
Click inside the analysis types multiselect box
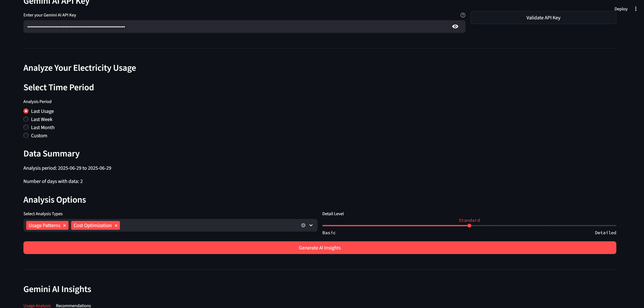(208, 225)
